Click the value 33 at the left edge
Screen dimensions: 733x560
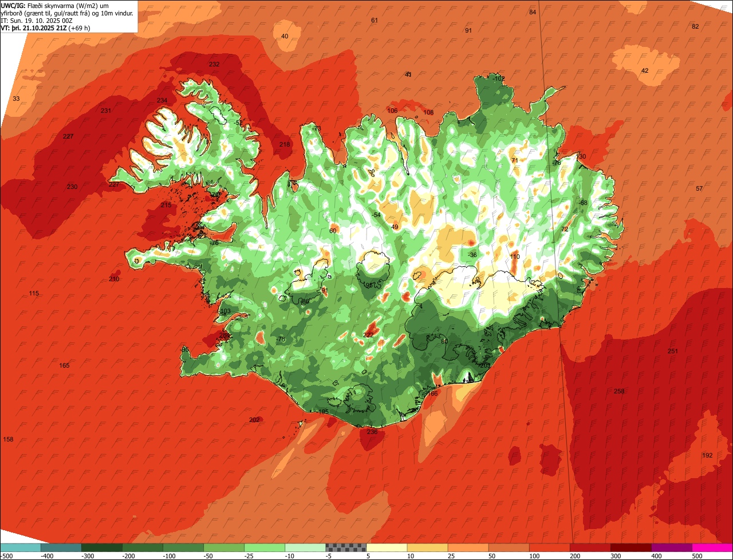click(16, 99)
